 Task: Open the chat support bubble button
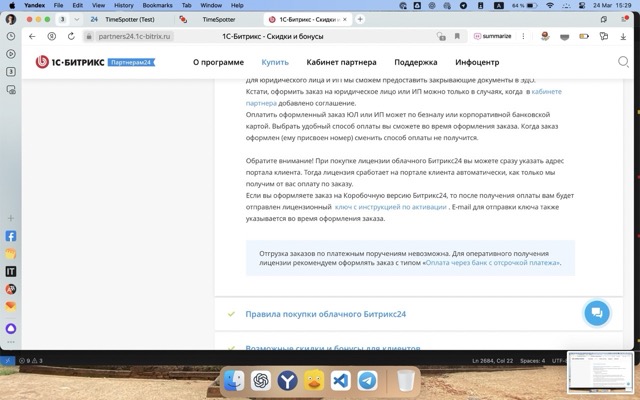pos(596,313)
